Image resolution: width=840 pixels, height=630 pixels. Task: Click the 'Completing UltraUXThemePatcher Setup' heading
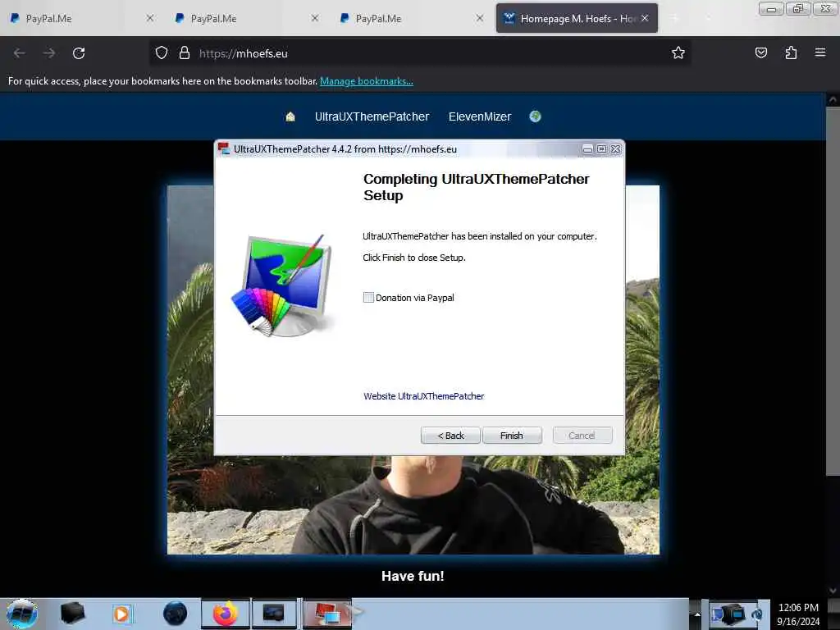pyautogui.click(x=476, y=187)
